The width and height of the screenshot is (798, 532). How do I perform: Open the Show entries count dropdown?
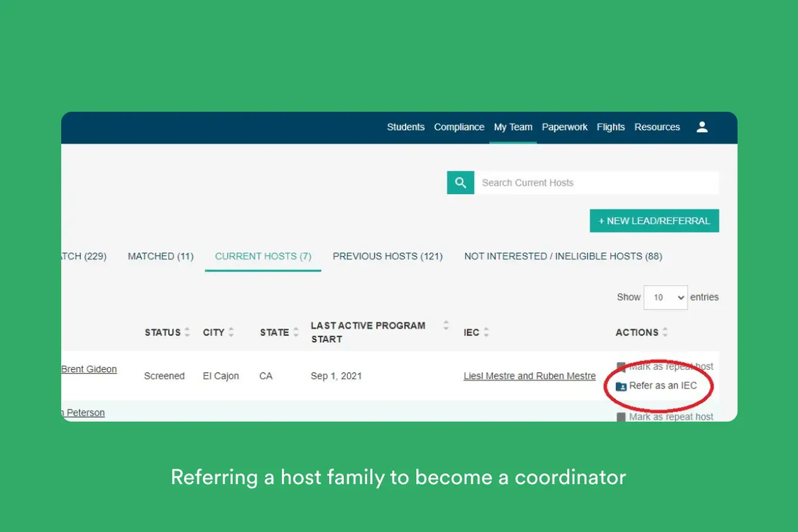pos(665,297)
